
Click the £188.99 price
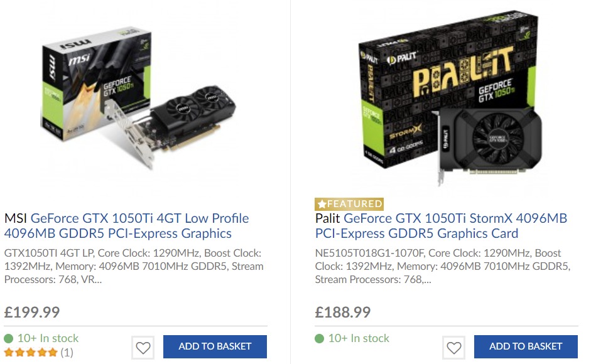click(x=343, y=312)
